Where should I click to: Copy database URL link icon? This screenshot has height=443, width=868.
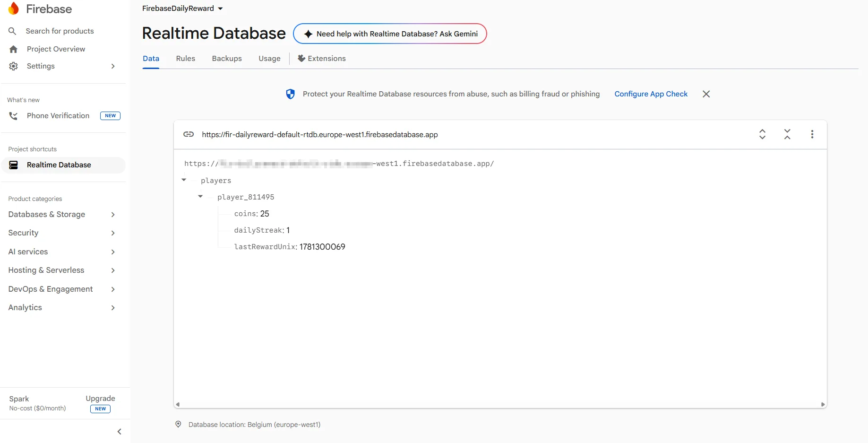[x=189, y=134]
